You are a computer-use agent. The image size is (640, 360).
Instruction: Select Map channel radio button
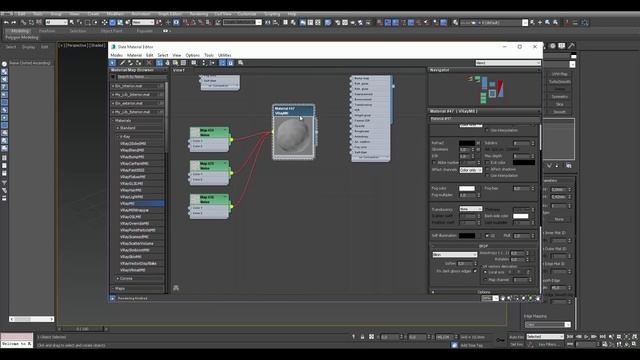pos(485,280)
